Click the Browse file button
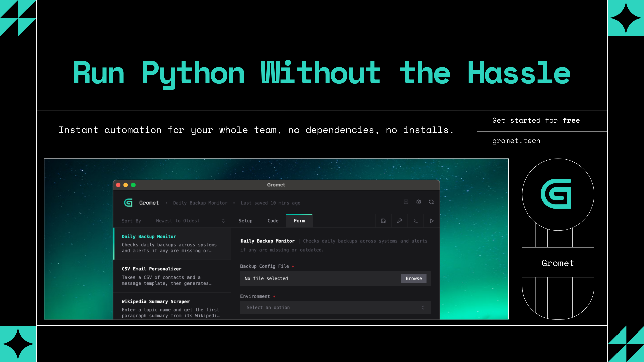Image resolution: width=644 pixels, height=362 pixels. pyautogui.click(x=414, y=278)
